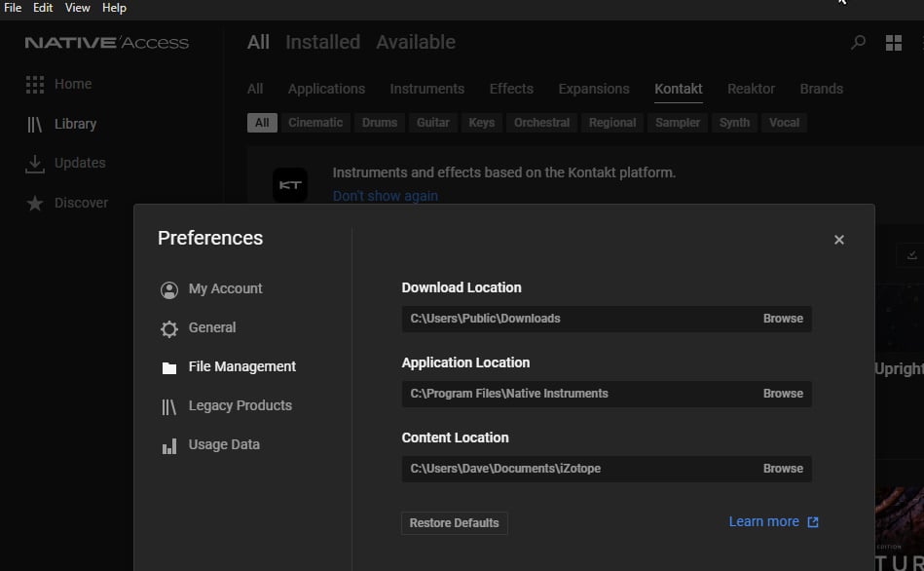924x571 pixels.
Task: Select the My Account preferences icon
Action: point(169,289)
